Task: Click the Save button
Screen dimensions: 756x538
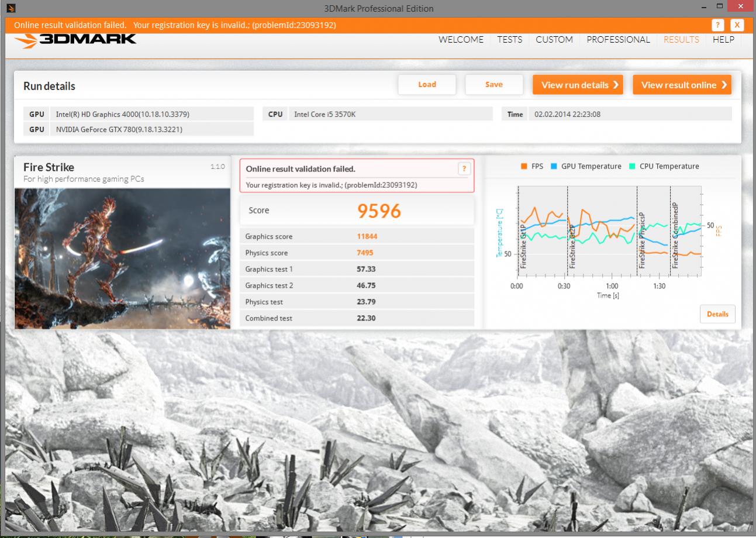Action: tap(494, 85)
